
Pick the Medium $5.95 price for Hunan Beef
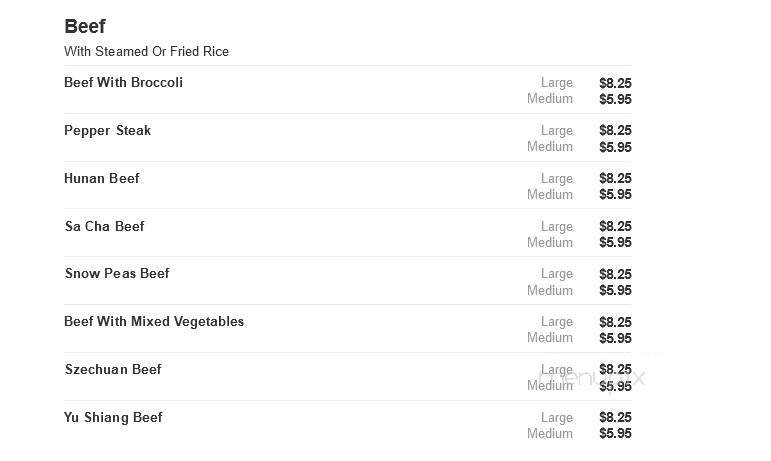pos(615,194)
